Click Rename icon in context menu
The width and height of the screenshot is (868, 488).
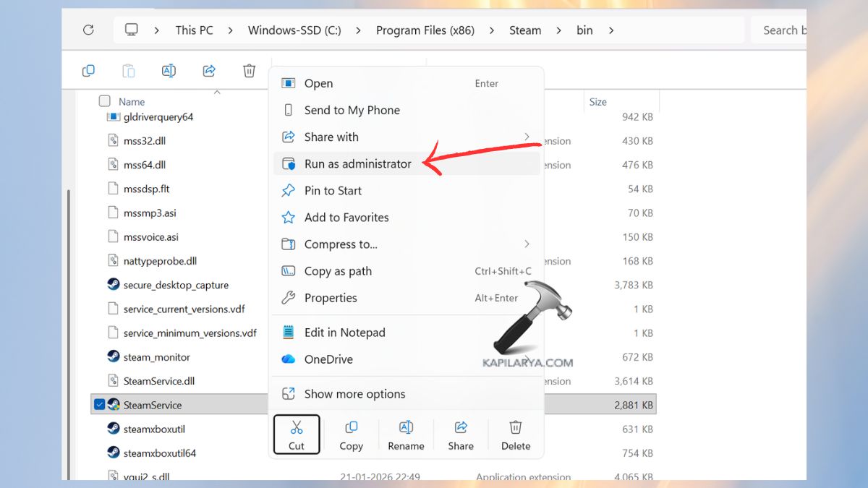406,428
